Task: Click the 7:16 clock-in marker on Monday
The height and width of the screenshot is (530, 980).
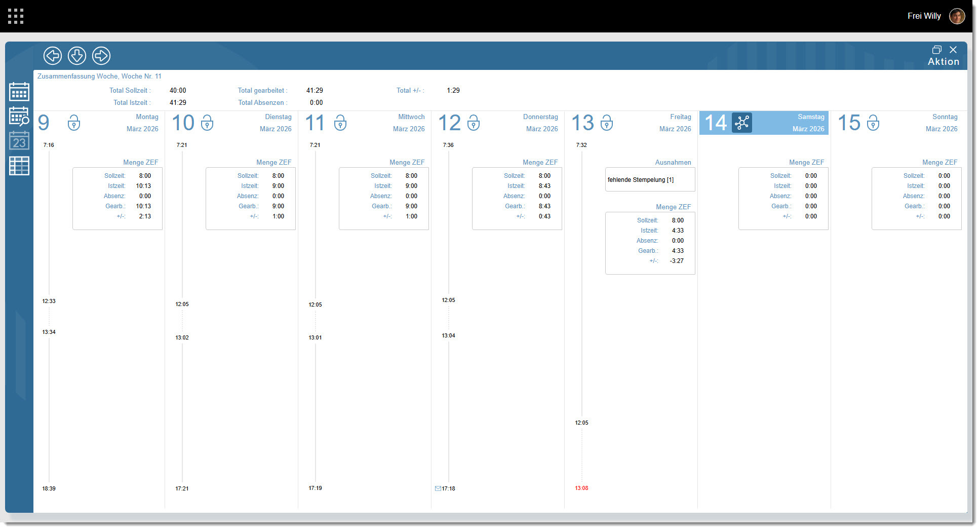Action: pyautogui.click(x=49, y=145)
